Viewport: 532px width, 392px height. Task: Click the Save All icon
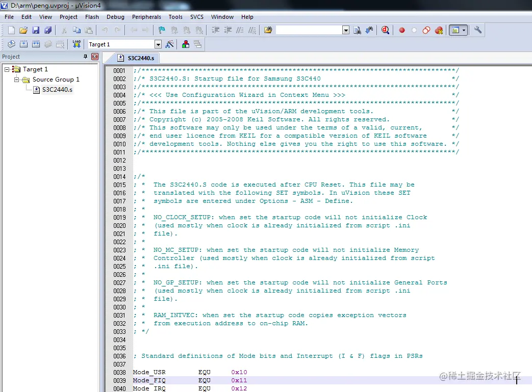pos(48,30)
